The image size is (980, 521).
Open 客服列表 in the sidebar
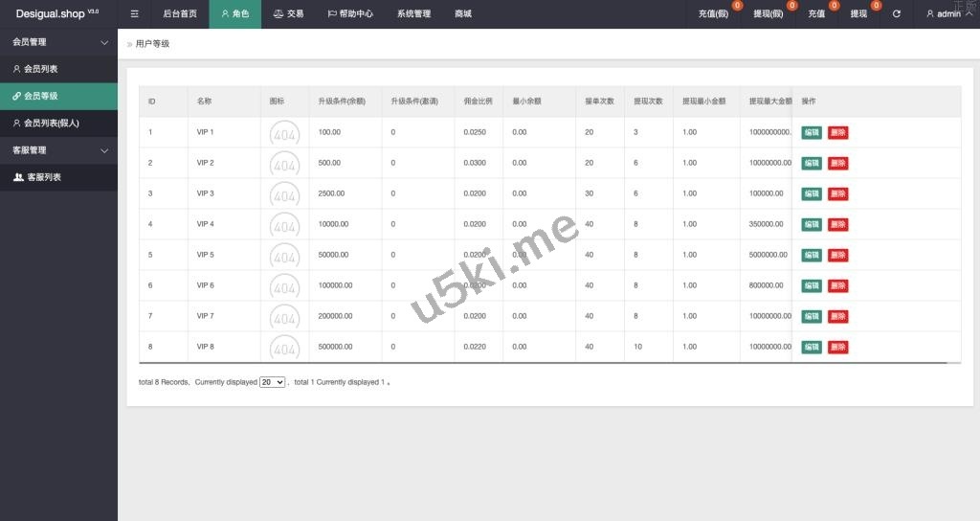tap(43, 177)
